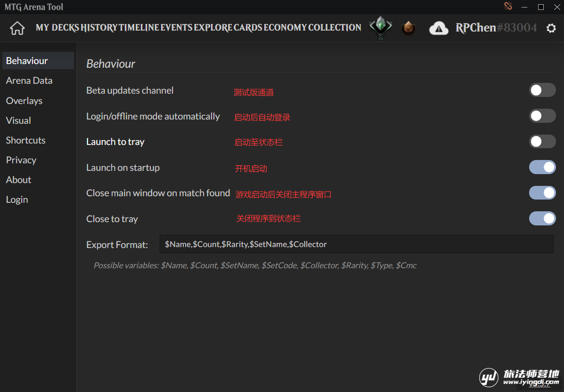Screen dimensions: 564x392
Task: Toggle Login/offline mode automatically
Action: click(542, 116)
